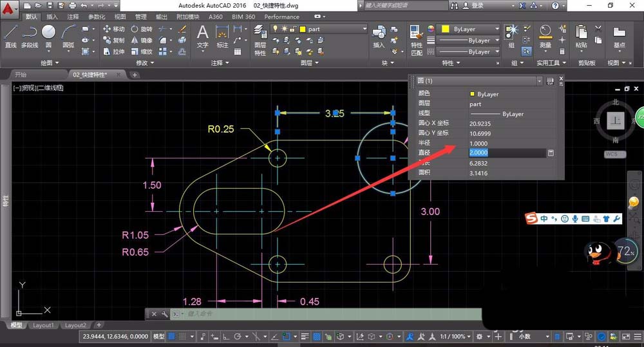Click the Group (组) tool icon
The width and height of the screenshot is (644, 347).
(x=511, y=37)
